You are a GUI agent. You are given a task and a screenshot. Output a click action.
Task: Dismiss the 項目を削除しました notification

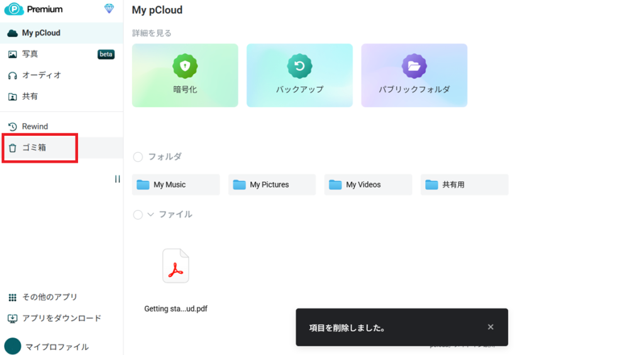coord(491,327)
